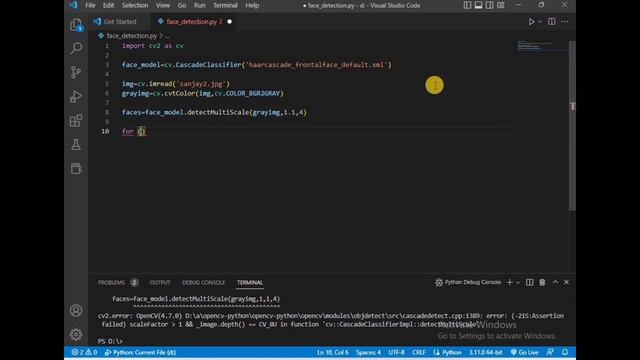Expand the run button dropdown arrow
The width and height of the screenshot is (640, 360).
point(540,22)
